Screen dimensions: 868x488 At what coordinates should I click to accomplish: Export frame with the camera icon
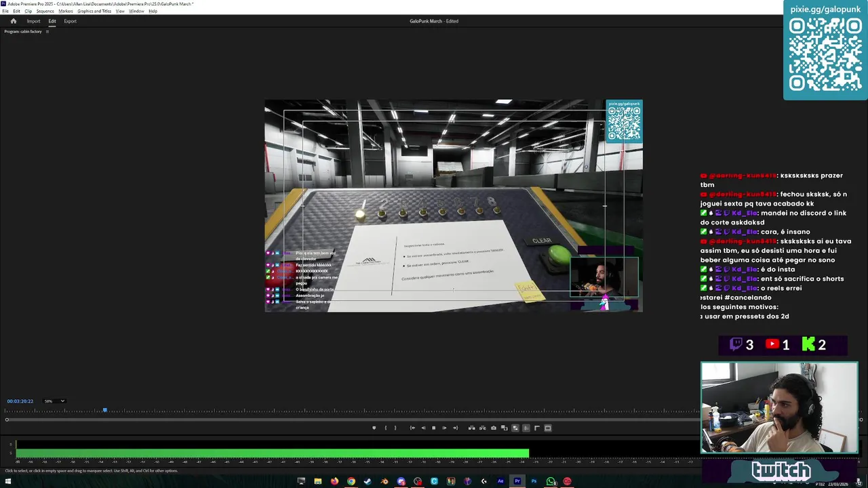(x=494, y=428)
